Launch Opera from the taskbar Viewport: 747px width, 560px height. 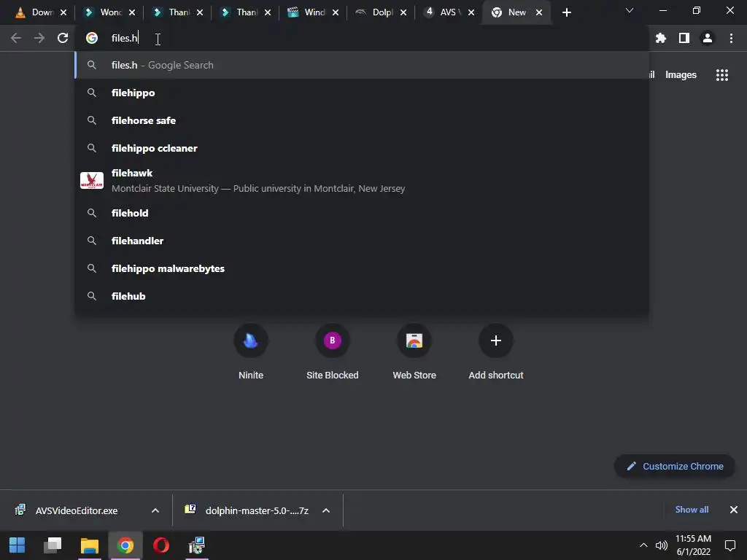pyautogui.click(x=161, y=545)
